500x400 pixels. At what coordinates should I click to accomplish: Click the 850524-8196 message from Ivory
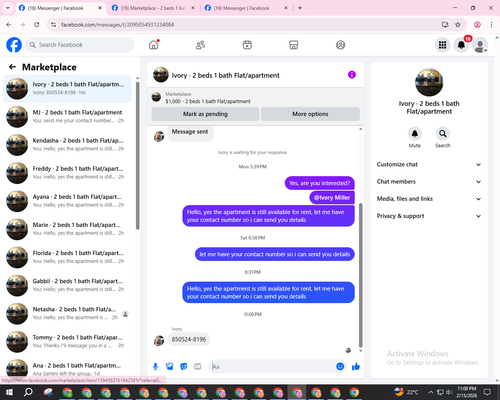(189, 339)
